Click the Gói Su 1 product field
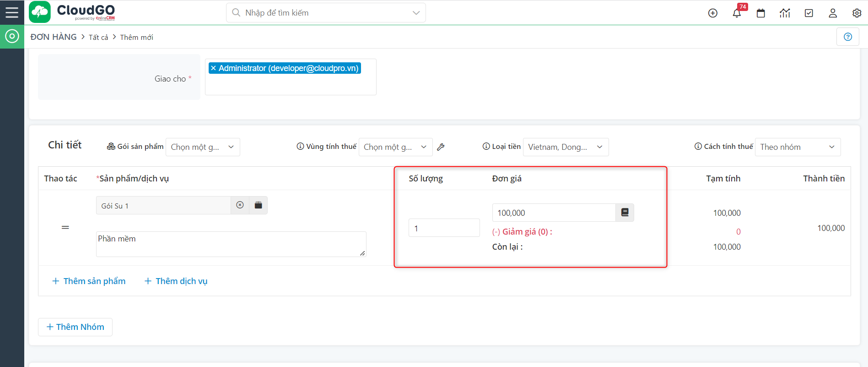 coord(163,205)
